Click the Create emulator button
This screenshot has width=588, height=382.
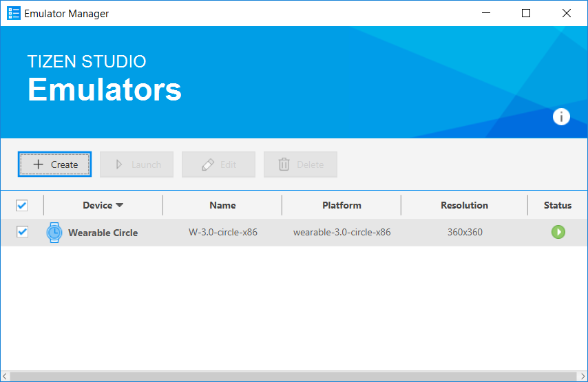click(55, 165)
